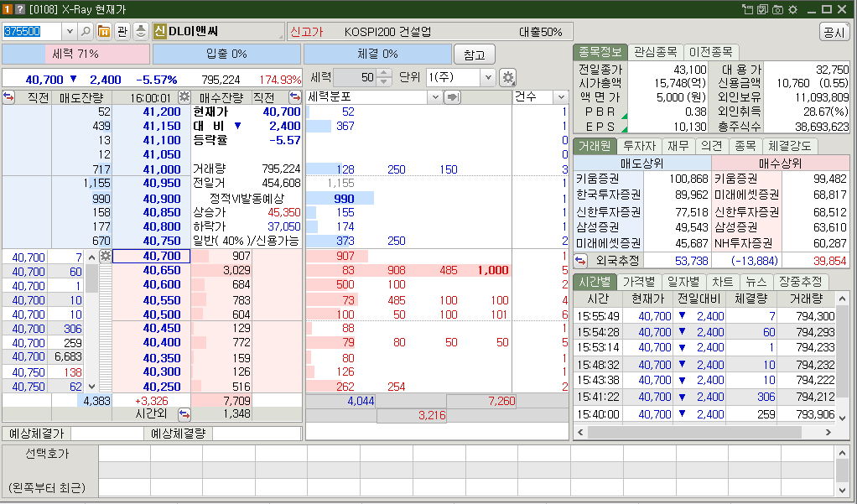Click the 공시 button at top right

pos(836,31)
